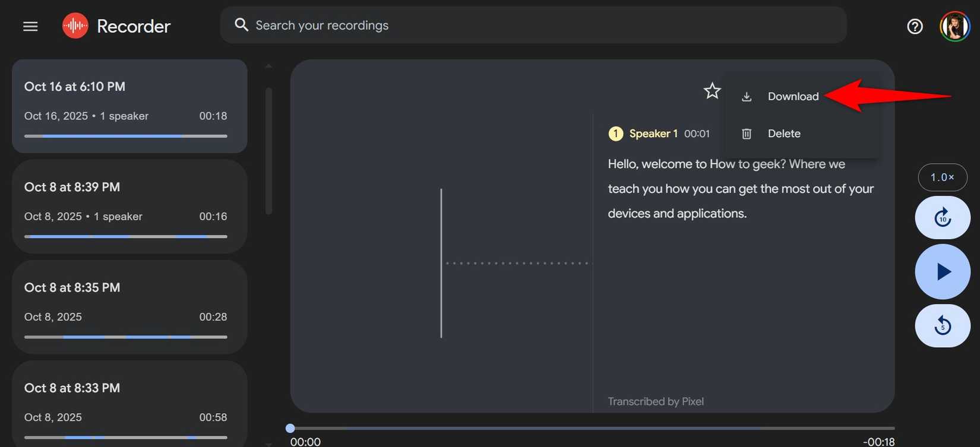
Task: Change the 1.0× playback speed
Action: point(943,177)
